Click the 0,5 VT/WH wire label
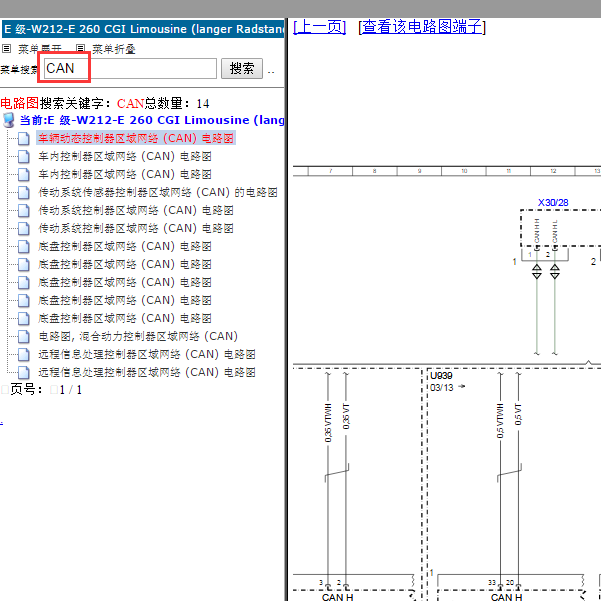 500,421
